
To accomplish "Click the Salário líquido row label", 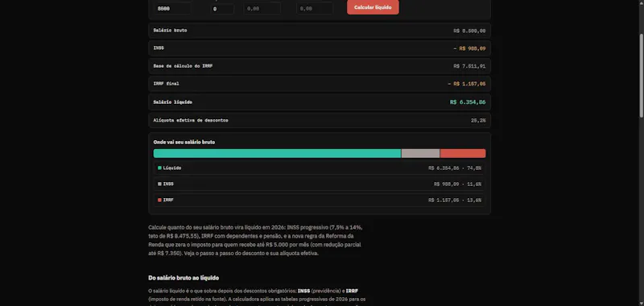I will (172, 101).
